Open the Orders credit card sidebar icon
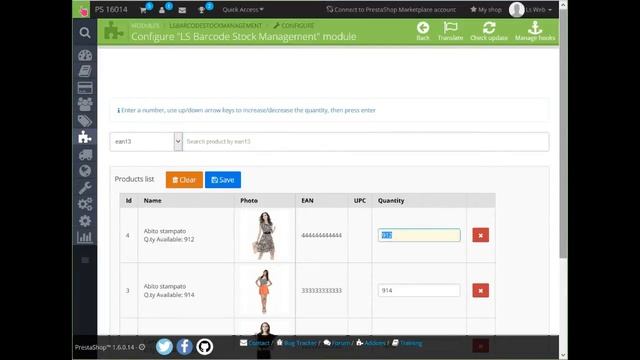 (85, 88)
